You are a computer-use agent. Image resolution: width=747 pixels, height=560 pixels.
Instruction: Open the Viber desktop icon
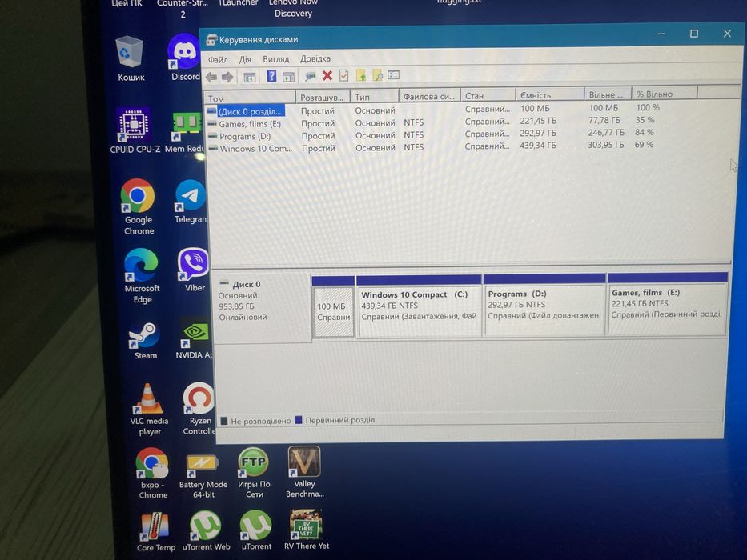click(194, 270)
